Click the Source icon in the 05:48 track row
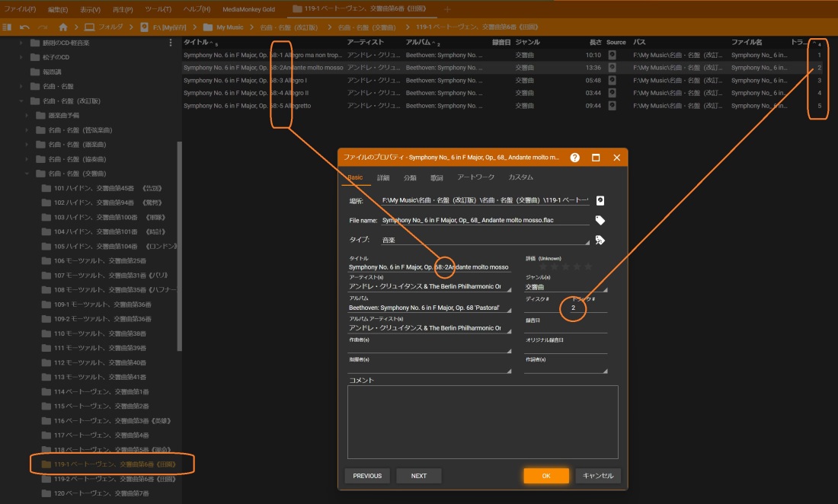Image resolution: width=838 pixels, height=504 pixels. [x=612, y=81]
